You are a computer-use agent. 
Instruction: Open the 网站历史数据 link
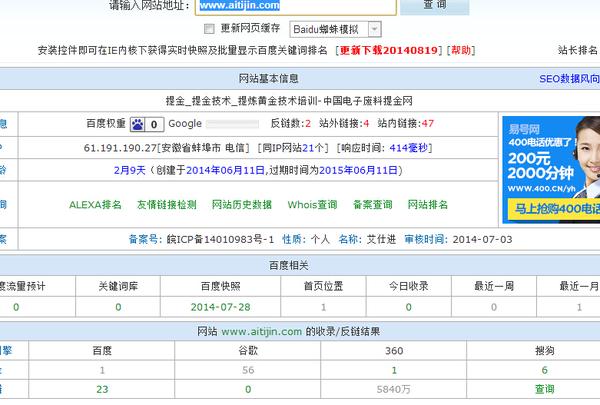(x=242, y=205)
